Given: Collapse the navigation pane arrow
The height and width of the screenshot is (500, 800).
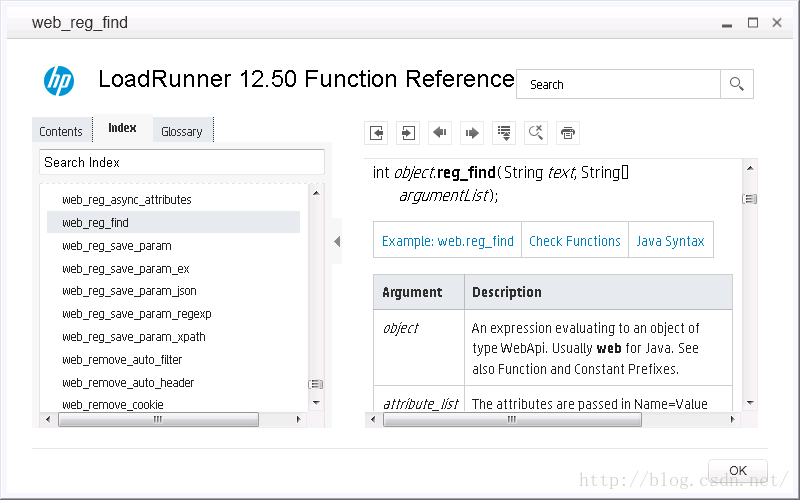Looking at the screenshot, I should 337,241.
